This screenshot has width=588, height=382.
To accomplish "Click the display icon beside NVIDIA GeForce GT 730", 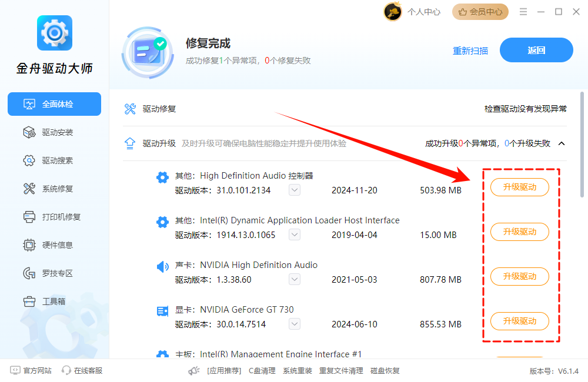I will 162,311.
